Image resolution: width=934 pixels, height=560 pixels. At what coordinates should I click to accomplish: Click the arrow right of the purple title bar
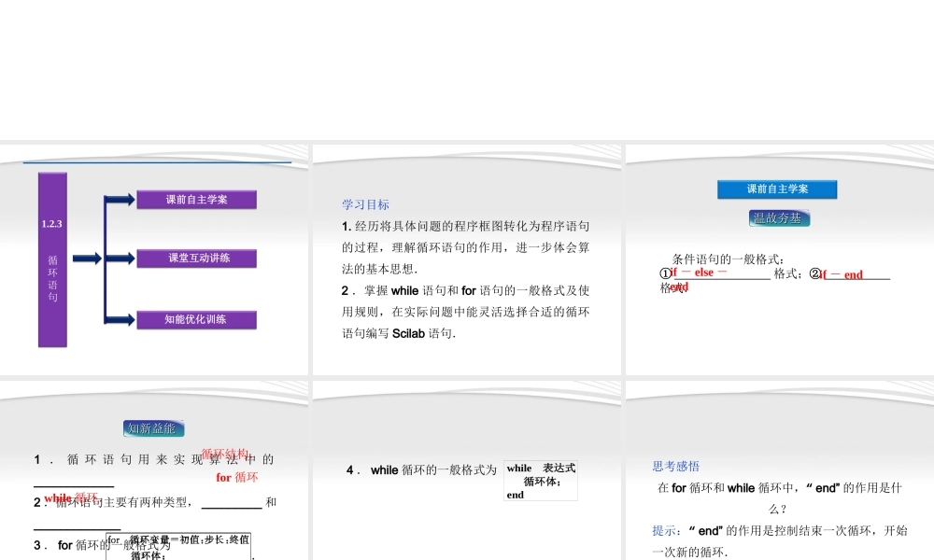(x=87, y=259)
